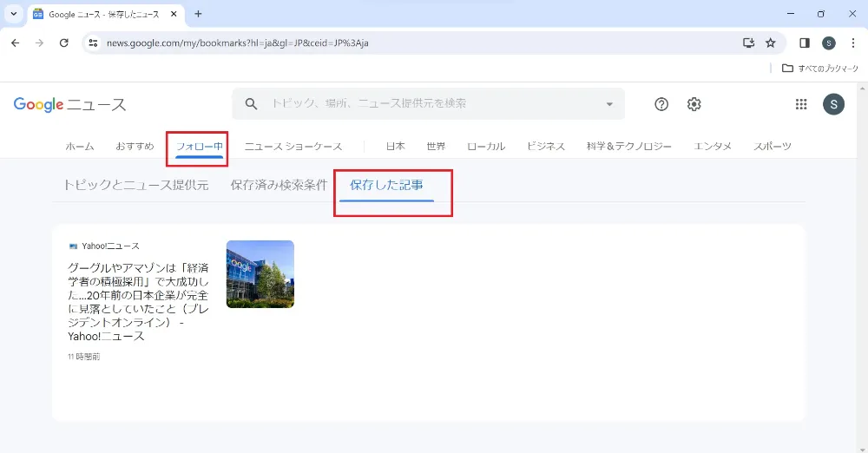Screen dimensions: 868x453
Task: Open エンタメ news section
Action: pyautogui.click(x=713, y=146)
